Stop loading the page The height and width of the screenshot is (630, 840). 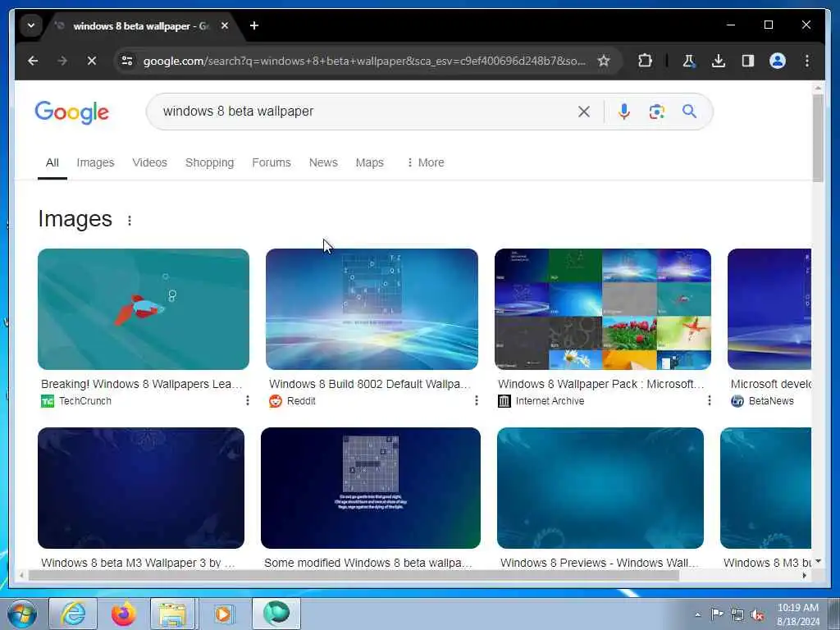point(92,61)
